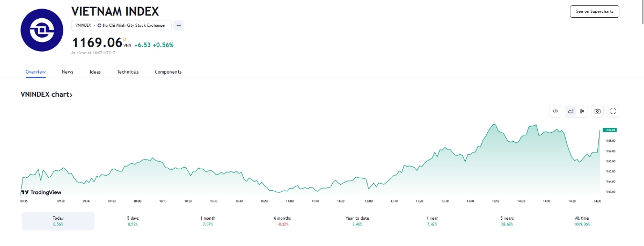The height and width of the screenshot is (246, 644).
Task: Switch to the News tab
Action: 68,72
